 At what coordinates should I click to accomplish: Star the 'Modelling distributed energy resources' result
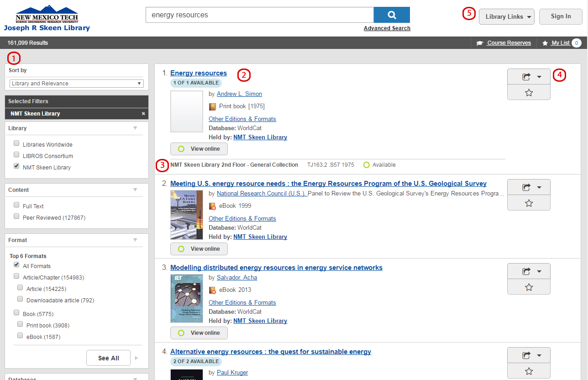529,287
